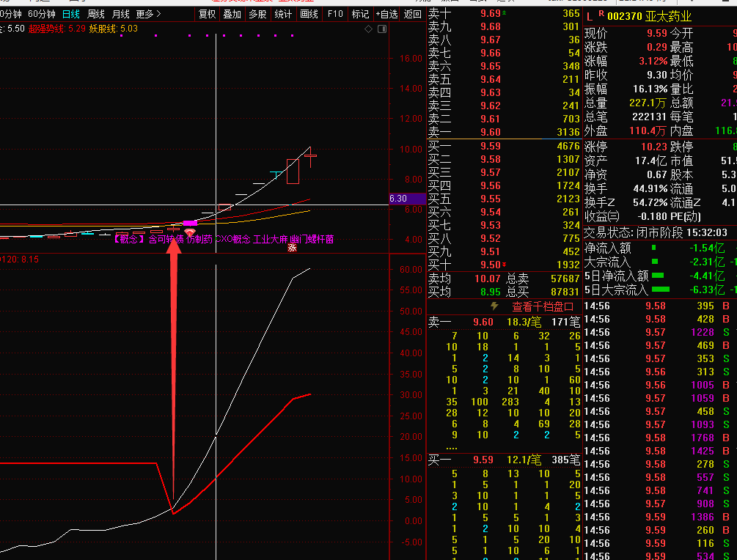Click the 卖均 value 10.07

click(x=488, y=279)
